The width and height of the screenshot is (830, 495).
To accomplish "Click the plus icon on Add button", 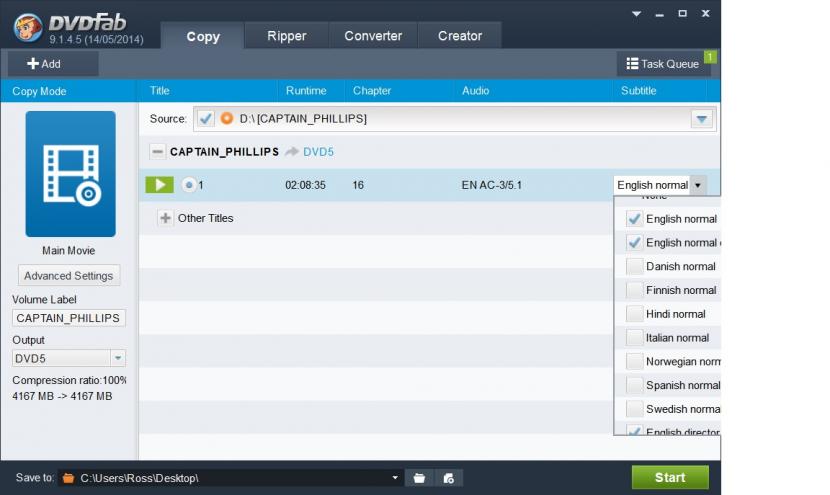I will 33,64.
